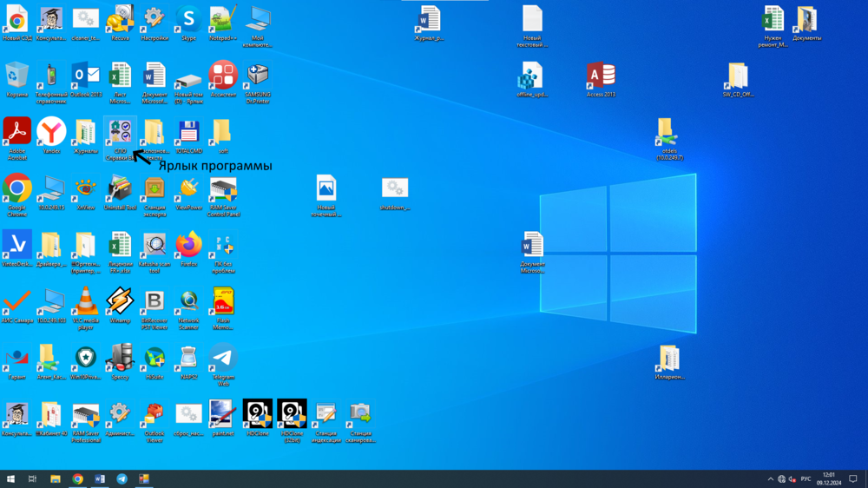Screen dimensions: 868x488
Task: Open the Uninstall Tool shortcut
Action: [120, 193]
